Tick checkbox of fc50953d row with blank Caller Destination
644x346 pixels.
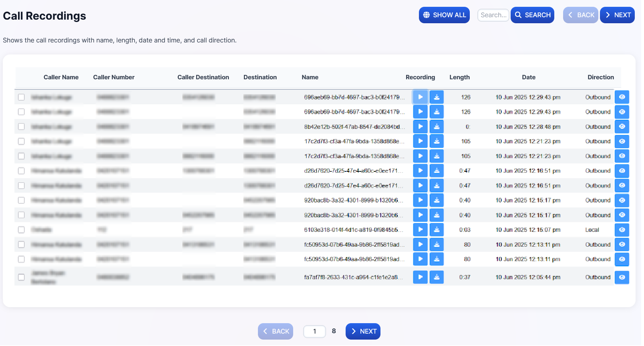pyautogui.click(x=21, y=259)
